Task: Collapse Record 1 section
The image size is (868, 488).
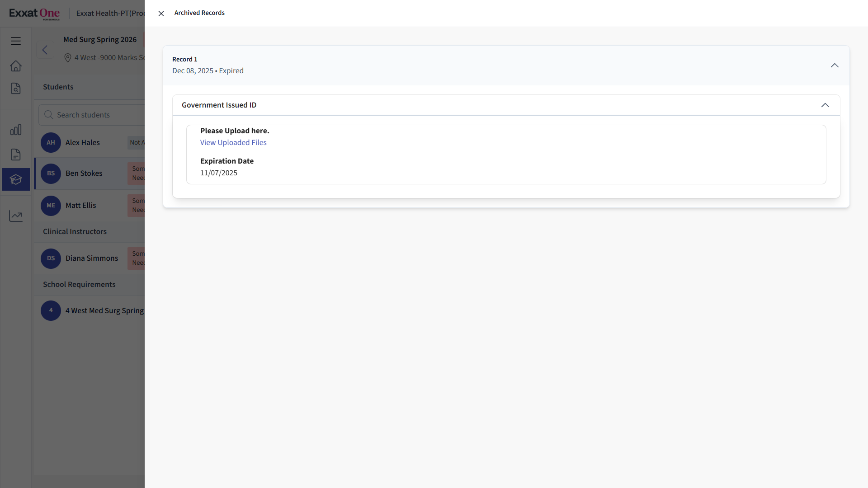Action: tap(834, 66)
